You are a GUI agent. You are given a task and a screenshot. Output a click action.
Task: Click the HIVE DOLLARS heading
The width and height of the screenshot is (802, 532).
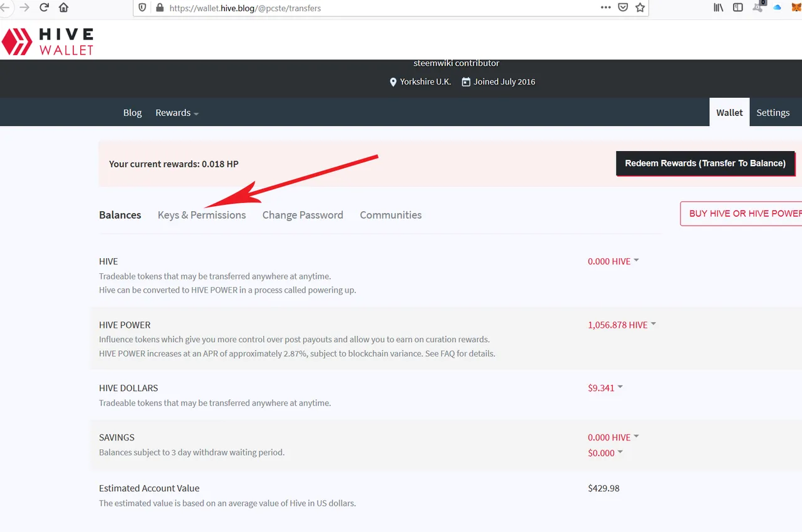point(128,388)
